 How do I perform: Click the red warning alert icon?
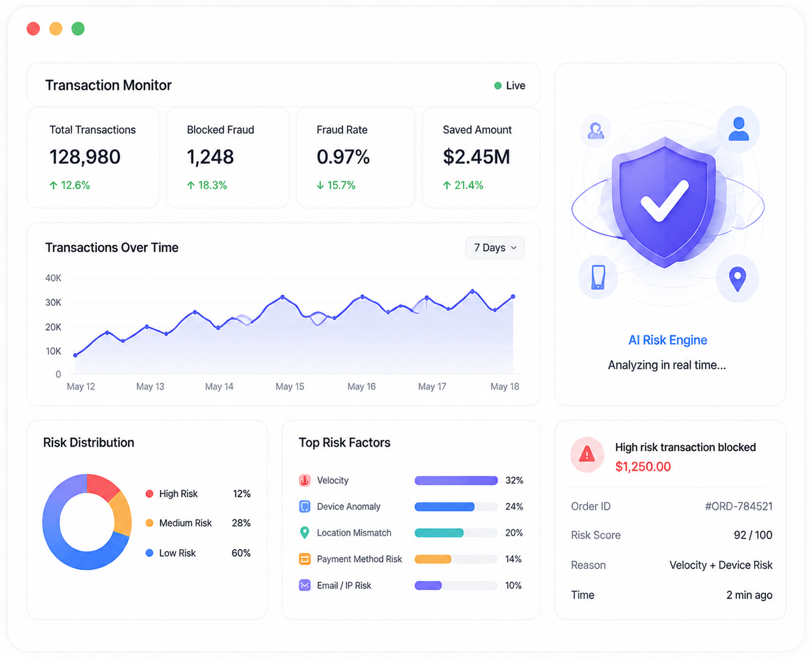tap(587, 454)
